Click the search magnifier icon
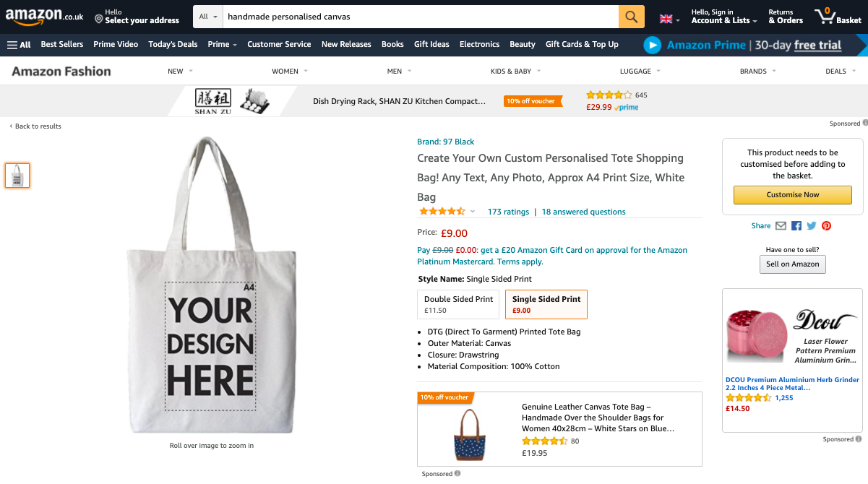Image resolution: width=868 pixels, height=484 pixels. pos(631,15)
